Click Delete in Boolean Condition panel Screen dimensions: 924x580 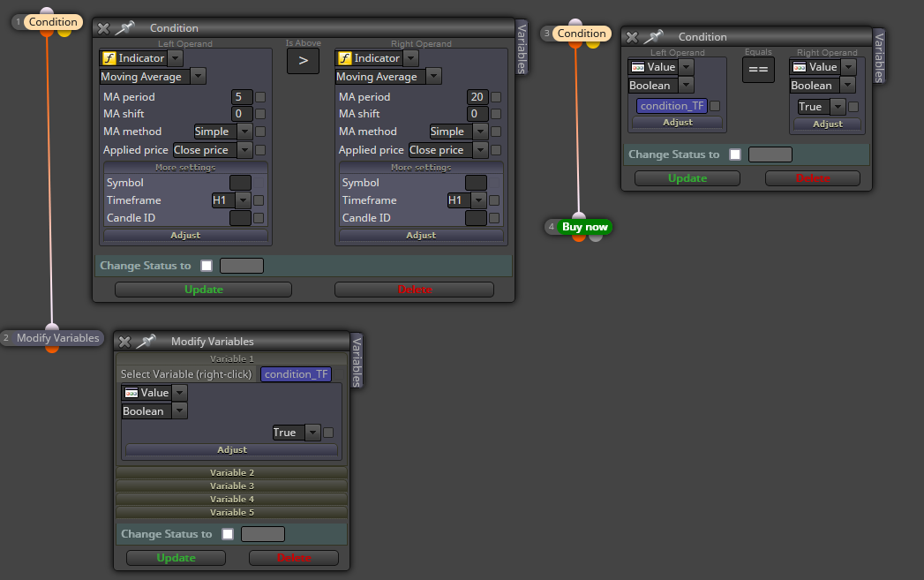pos(813,178)
